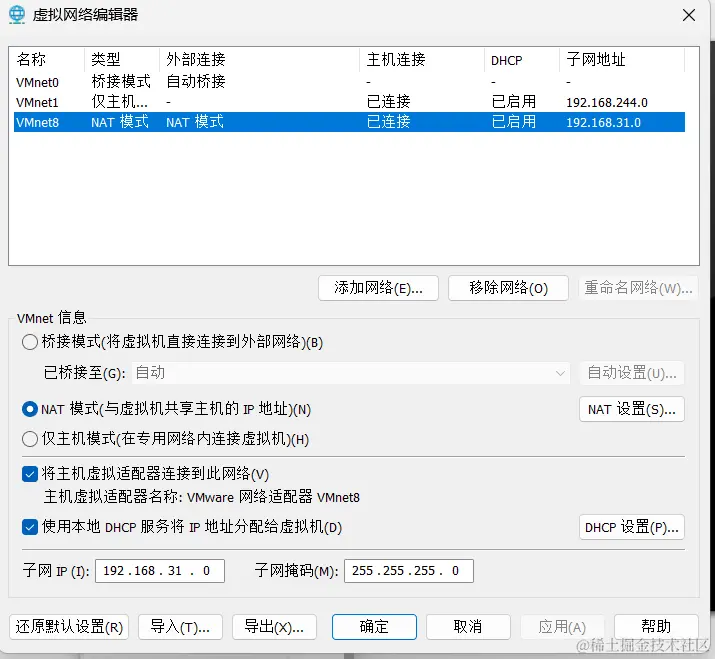This screenshot has height=659, width=715.
Task: Open NAT 设置(S)... dialog
Action: [x=632, y=409]
